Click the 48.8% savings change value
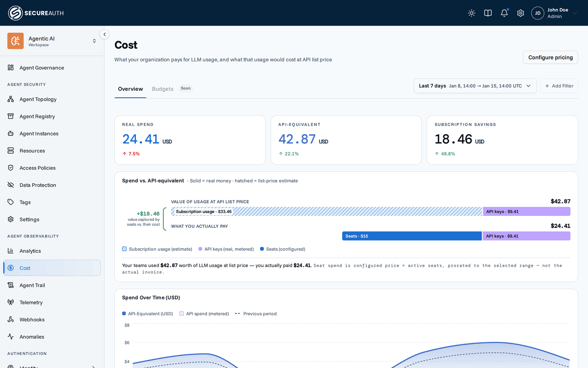The width and height of the screenshot is (588, 368). pos(445,154)
